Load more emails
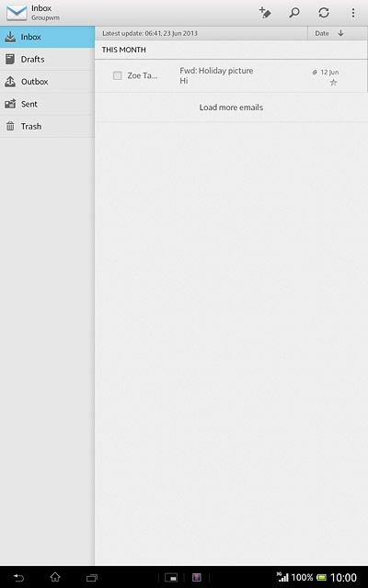 (x=231, y=107)
